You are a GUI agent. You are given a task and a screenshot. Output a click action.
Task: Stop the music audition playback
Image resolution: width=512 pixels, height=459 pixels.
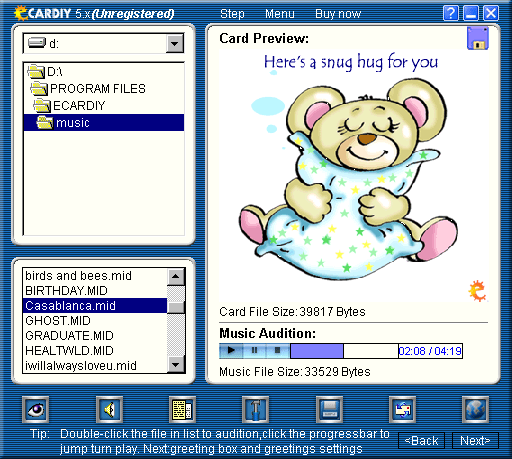pos(277,351)
